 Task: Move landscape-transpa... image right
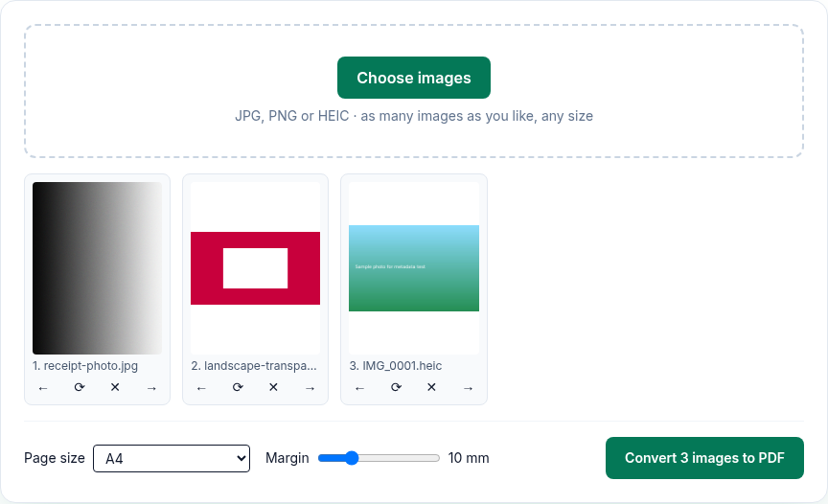click(310, 388)
